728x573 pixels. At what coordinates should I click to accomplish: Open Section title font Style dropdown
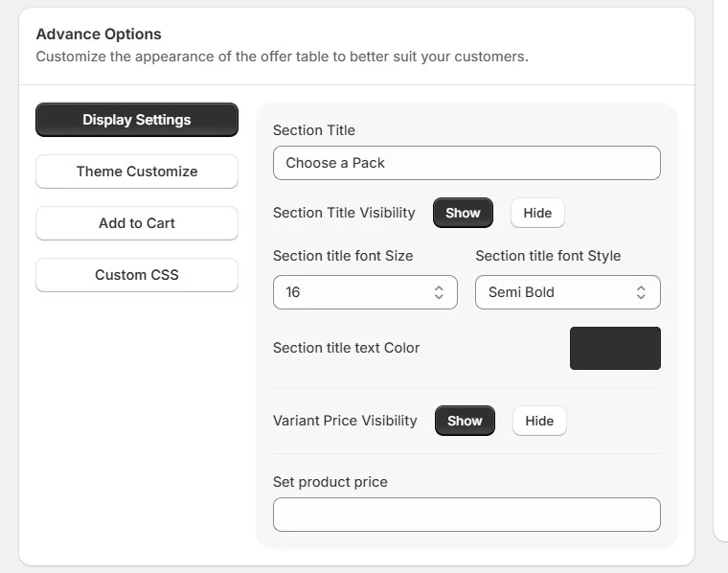pos(568,292)
